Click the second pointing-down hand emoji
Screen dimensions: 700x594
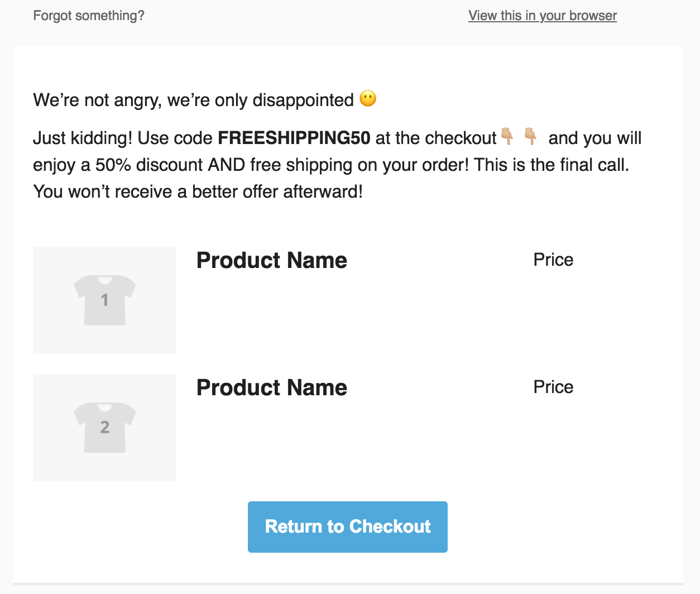[530, 136]
